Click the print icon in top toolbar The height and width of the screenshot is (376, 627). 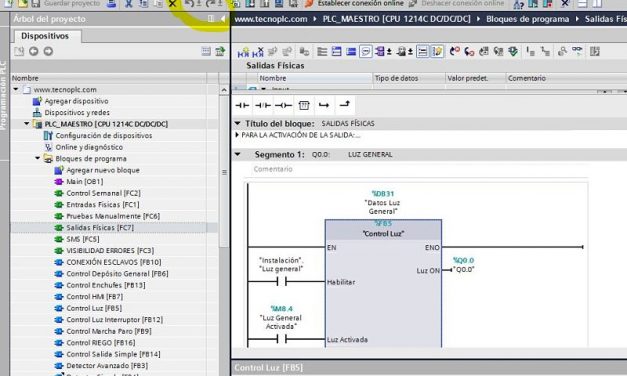click(112, 4)
